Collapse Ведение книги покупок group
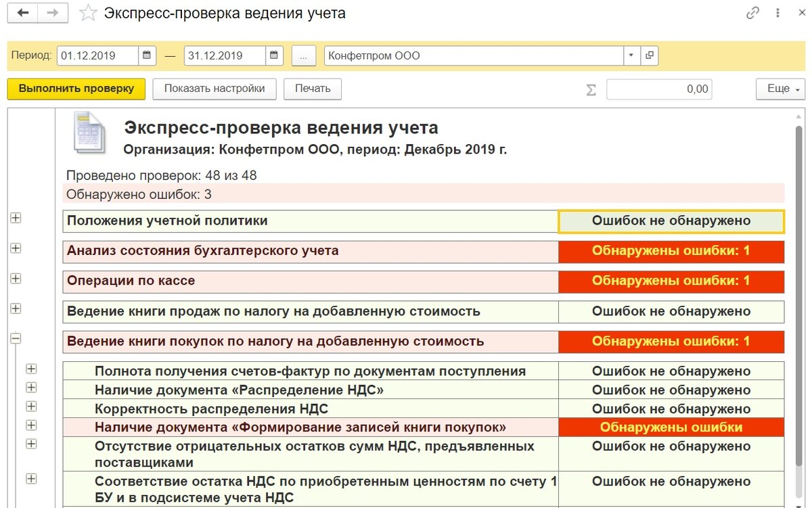This screenshot has height=508, width=812. (16, 338)
